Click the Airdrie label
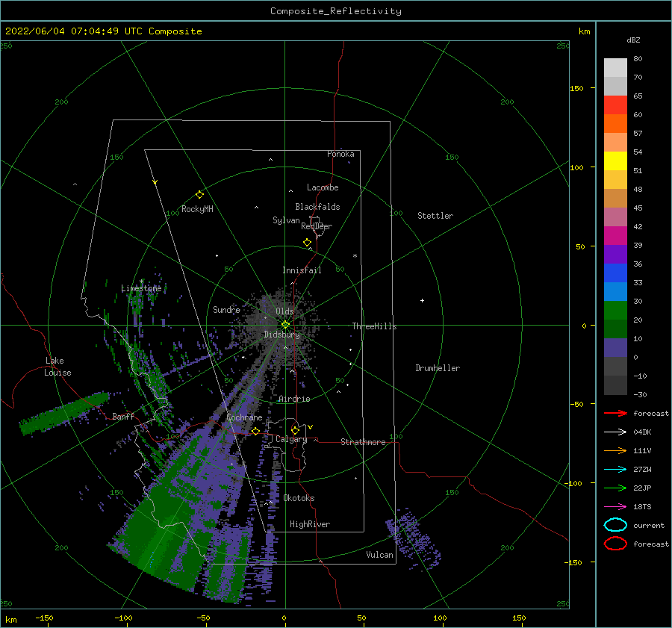Image resolution: width=672 pixels, height=628 pixels. (x=294, y=399)
